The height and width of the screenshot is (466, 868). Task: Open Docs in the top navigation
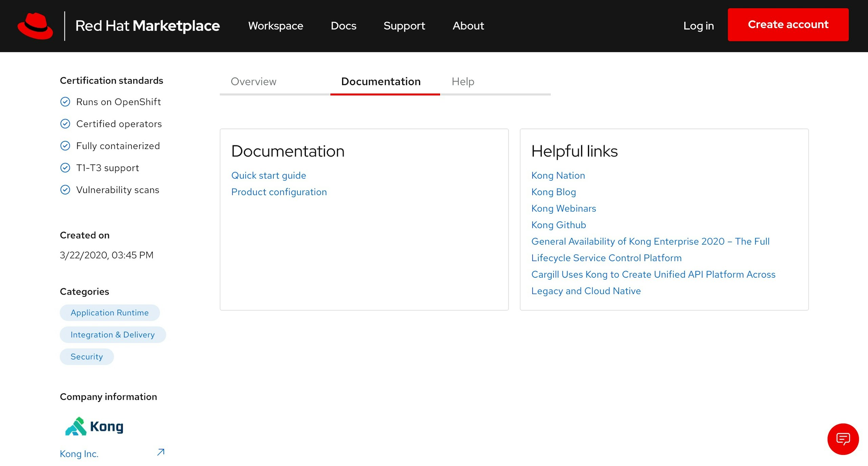(343, 26)
